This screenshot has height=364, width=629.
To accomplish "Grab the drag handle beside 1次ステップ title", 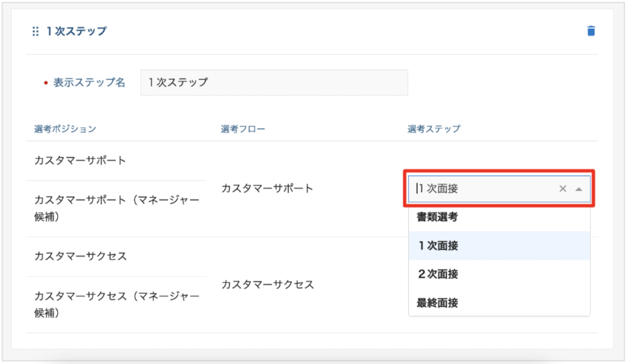I will pos(35,31).
